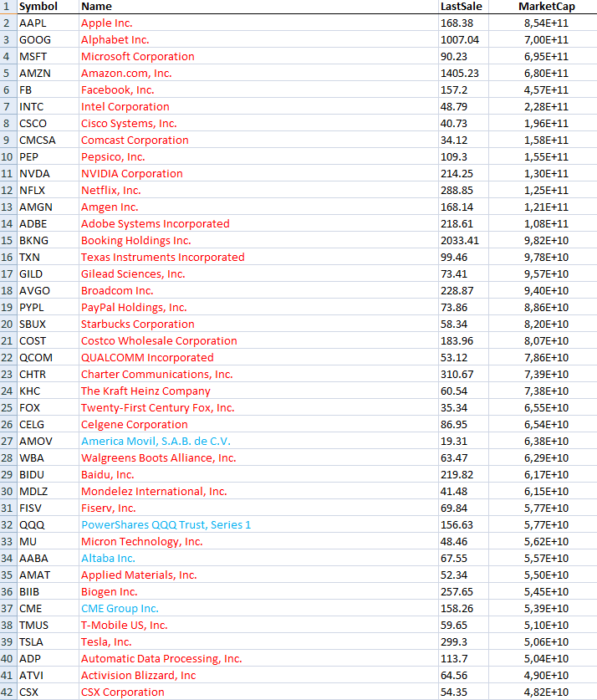The width and height of the screenshot is (597, 700).
Task: Click the Baidu, Inc. cell
Action: tap(259, 474)
